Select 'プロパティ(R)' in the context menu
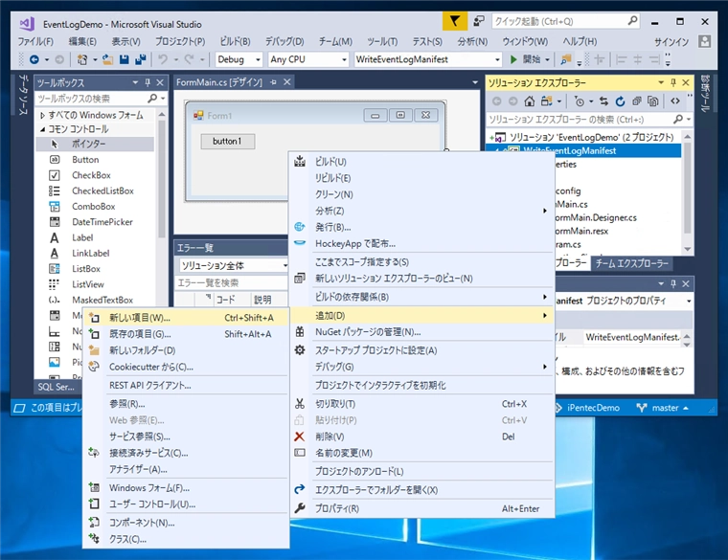This screenshot has width=728, height=560. click(421, 508)
